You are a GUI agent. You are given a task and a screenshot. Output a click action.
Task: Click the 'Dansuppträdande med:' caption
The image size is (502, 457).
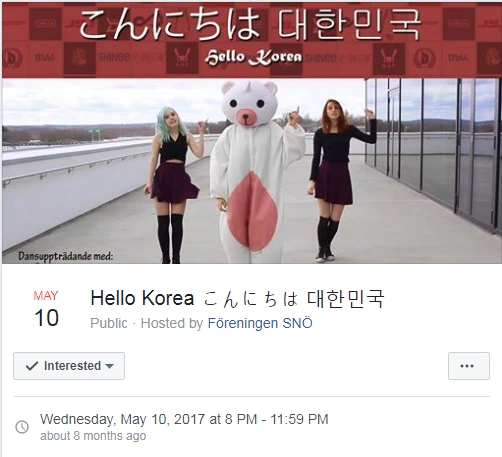tap(66, 256)
